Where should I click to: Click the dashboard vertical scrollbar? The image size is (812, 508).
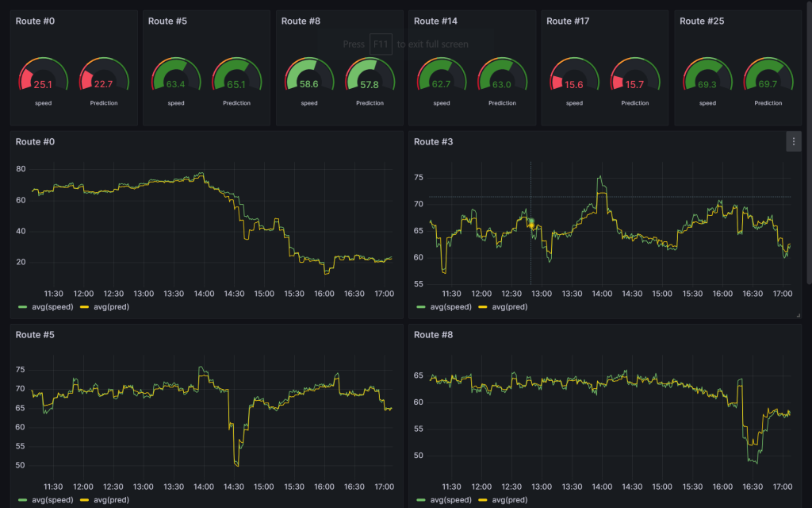[x=808, y=143]
